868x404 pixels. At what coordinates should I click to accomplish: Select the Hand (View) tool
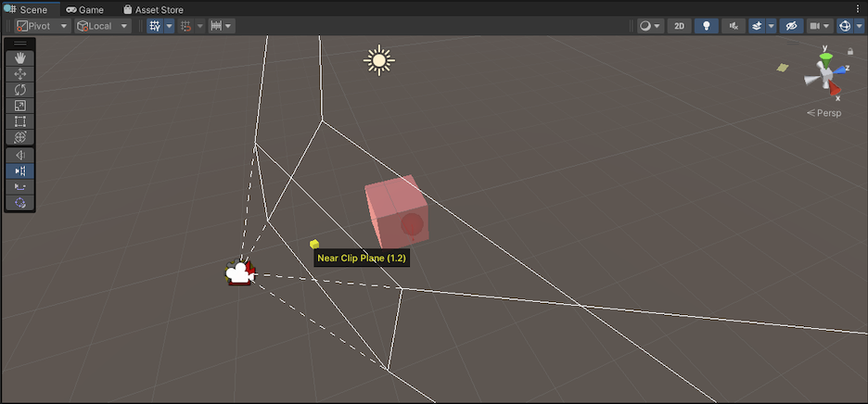[20, 58]
